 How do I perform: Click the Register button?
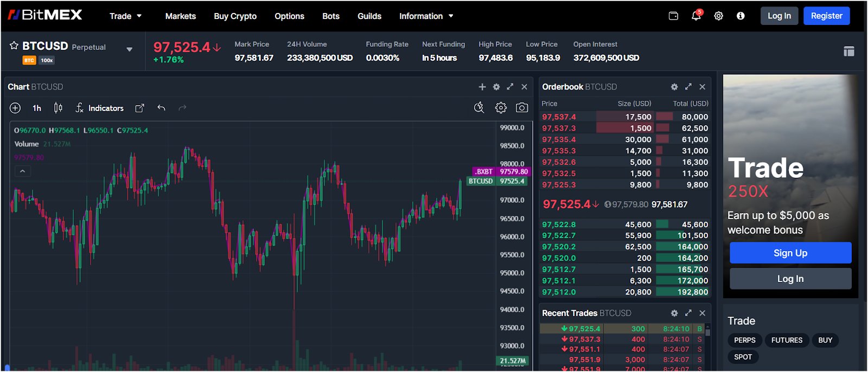coord(827,16)
